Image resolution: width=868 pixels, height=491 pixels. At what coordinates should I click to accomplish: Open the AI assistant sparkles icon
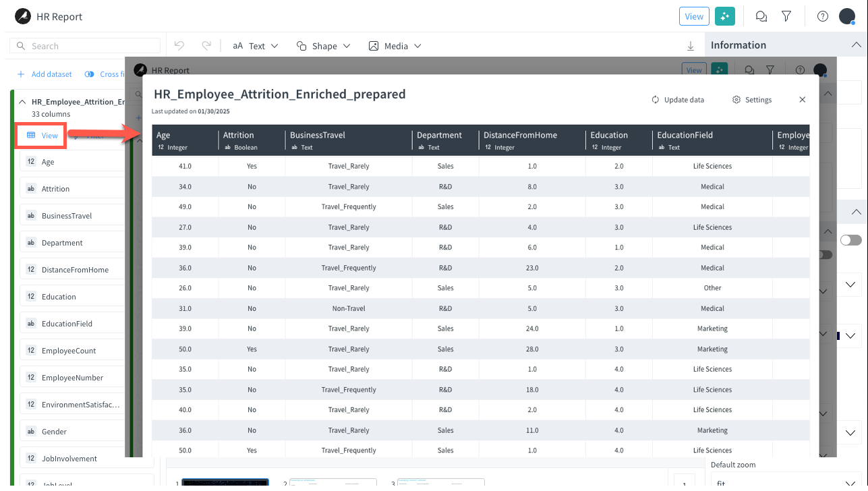tap(724, 16)
